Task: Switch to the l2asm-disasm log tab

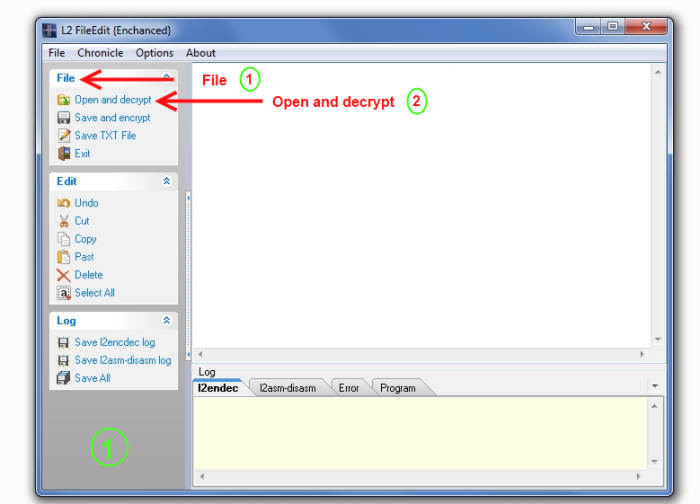Action: click(x=288, y=388)
